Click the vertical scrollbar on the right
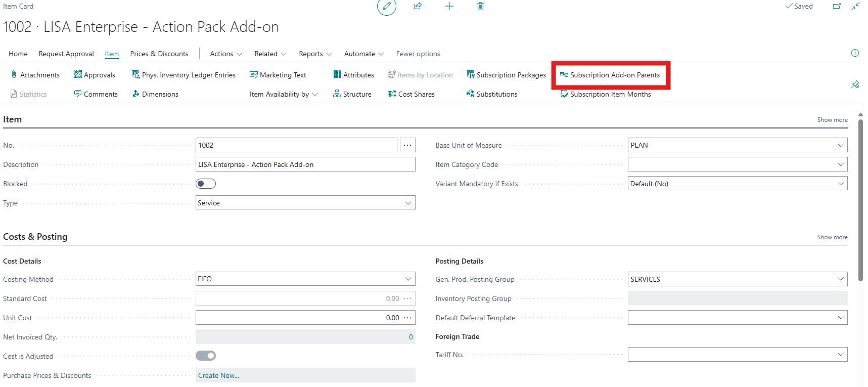This screenshot has height=387, width=868. [860, 197]
